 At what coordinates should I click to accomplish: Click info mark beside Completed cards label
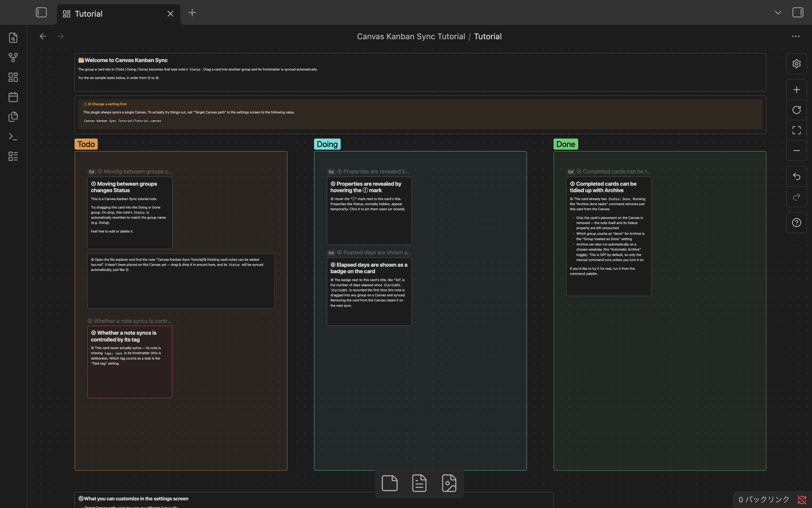(579, 172)
